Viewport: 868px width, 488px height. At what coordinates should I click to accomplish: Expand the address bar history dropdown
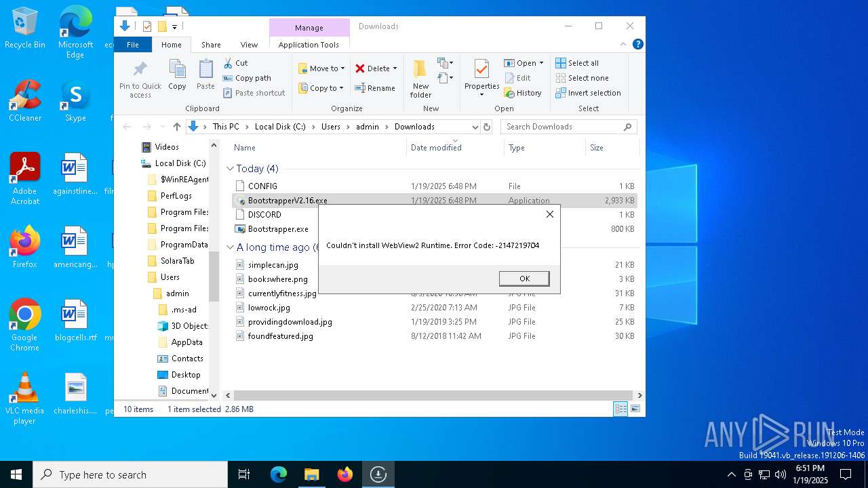click(x=475, y=127)
